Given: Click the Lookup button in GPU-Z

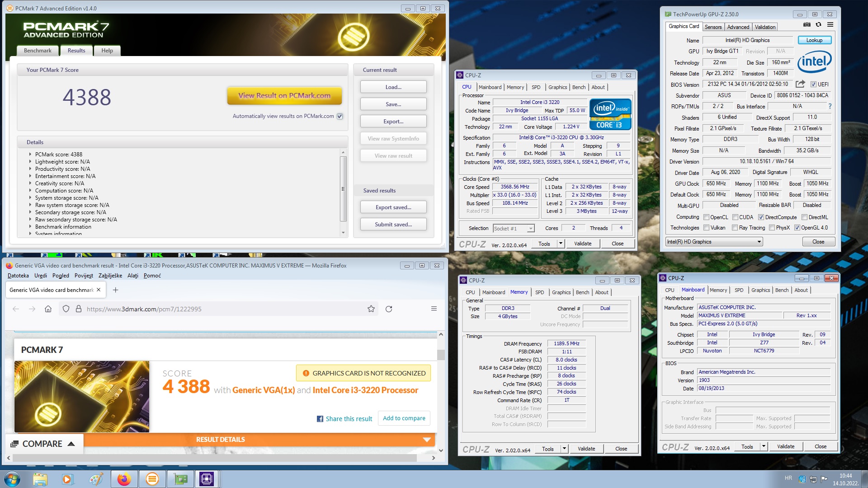Looking at the screenshot, I should [x=814, y=40].
